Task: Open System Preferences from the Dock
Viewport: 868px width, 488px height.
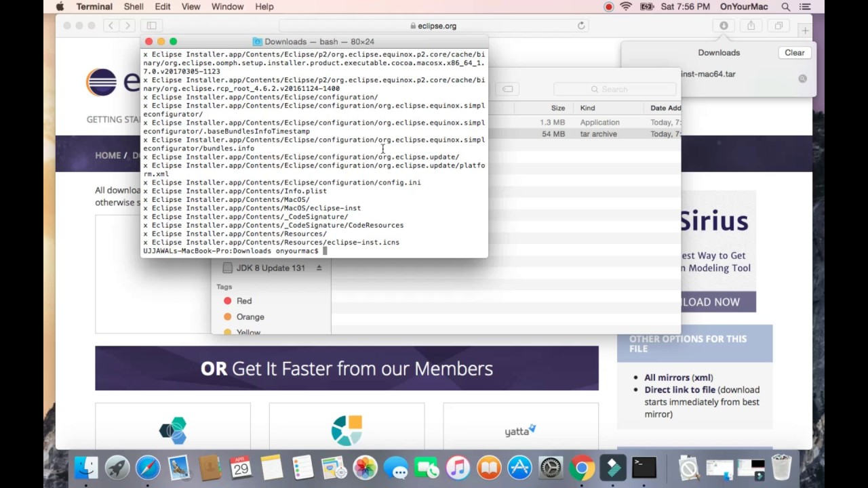Action: tap(551, 468)
